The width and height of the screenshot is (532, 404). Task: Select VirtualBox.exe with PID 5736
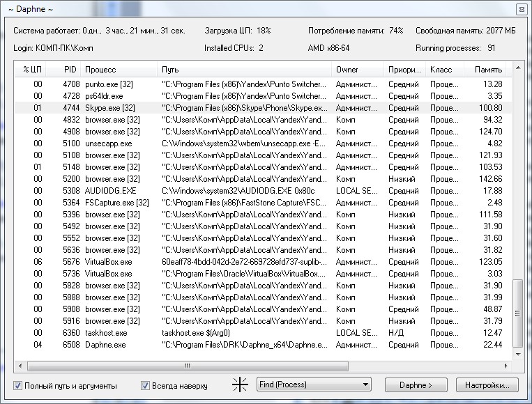coord(263,274)
